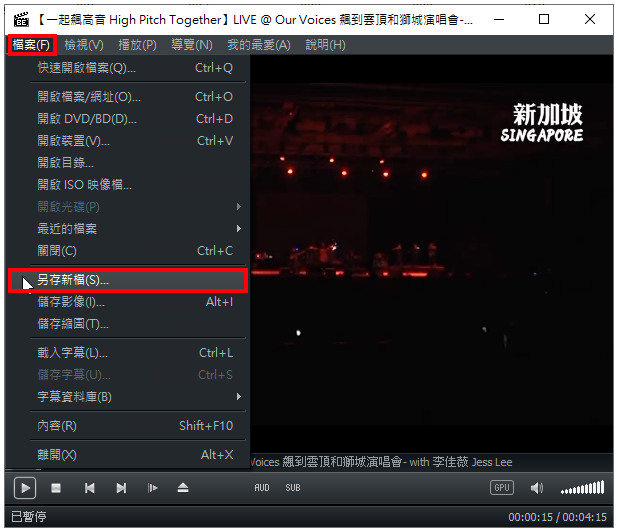Open the 我的最愛(A) menu

(x=259, y=45)
